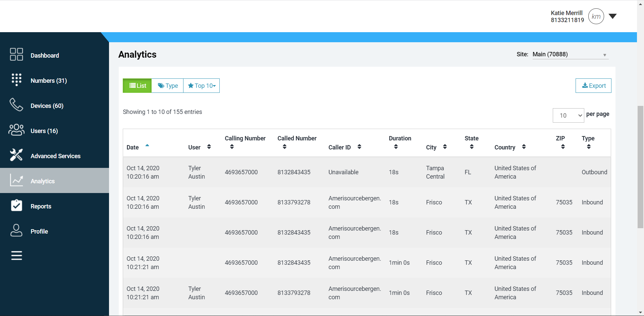Click the Katie Merrill account name

[567, 13]
